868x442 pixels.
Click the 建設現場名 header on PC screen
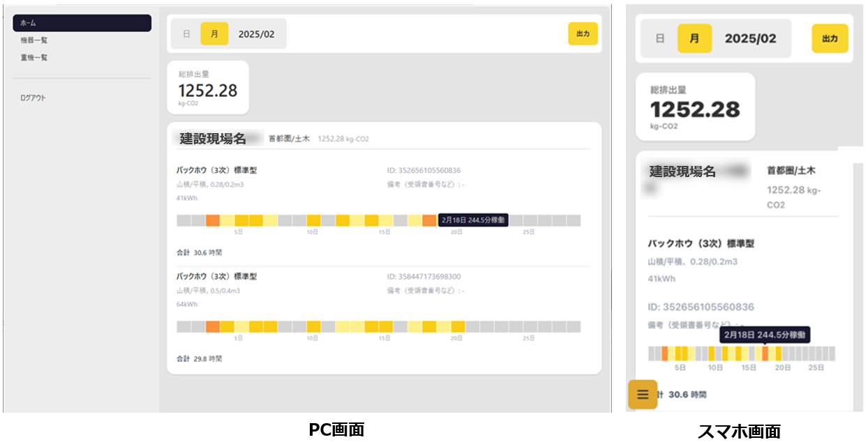213,139
